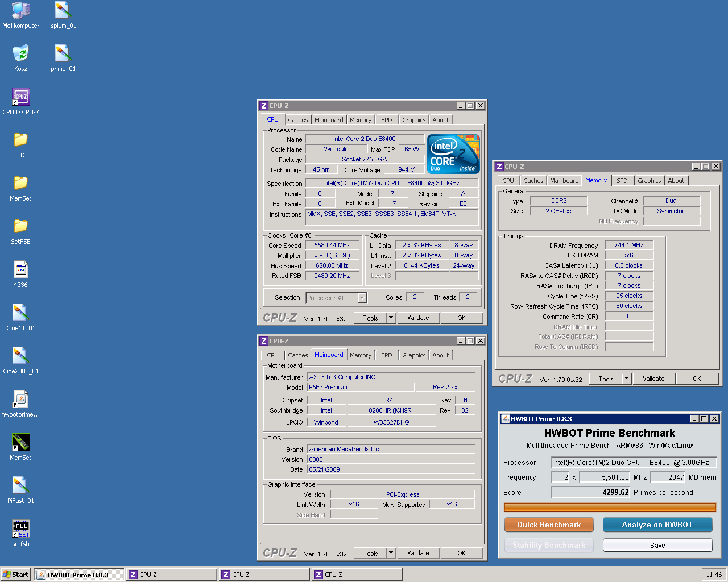This screenshot has height=582, width=728.
Task: Click Validate in Mainboard window
Action: point(418,553)
